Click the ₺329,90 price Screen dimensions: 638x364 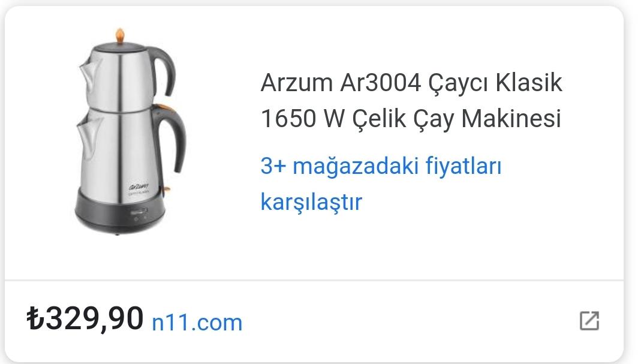point(85,318)
